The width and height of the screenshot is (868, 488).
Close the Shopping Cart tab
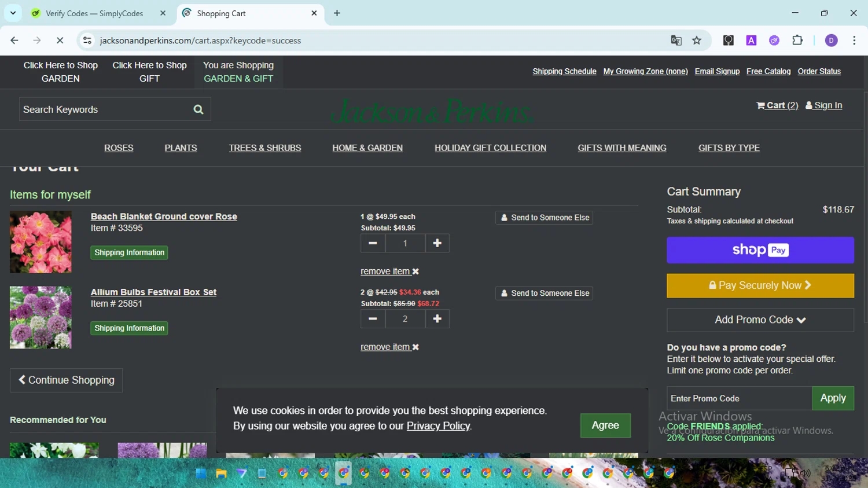coord(314,13)
